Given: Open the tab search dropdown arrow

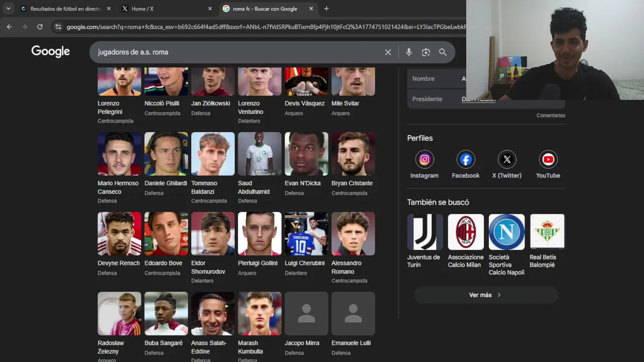Looking at the screenshot, I should [8, 9].
